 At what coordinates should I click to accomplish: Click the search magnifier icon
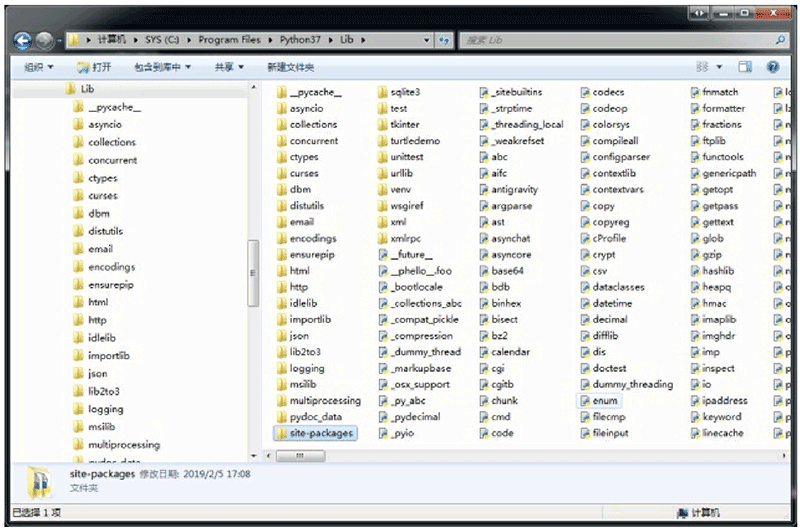[780, 40]
